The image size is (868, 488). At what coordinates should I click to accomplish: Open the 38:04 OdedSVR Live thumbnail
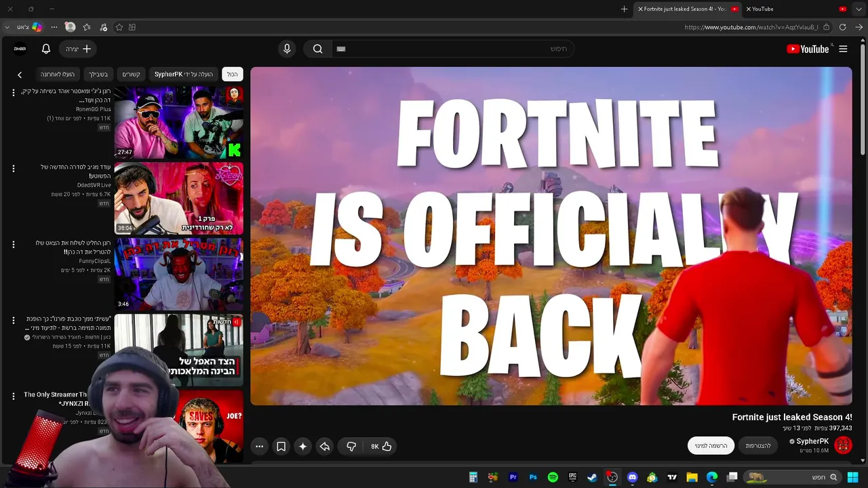tap(179, 198)
